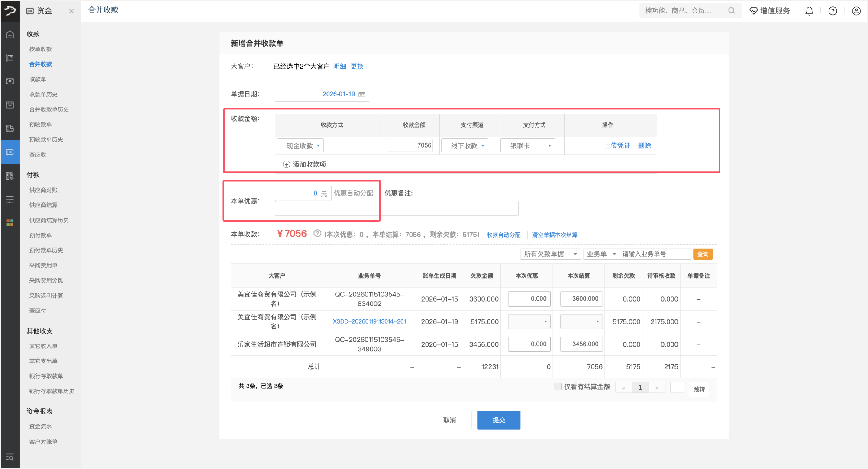Click the notification bell icon

pyautogui.click(x=809, y=11)
